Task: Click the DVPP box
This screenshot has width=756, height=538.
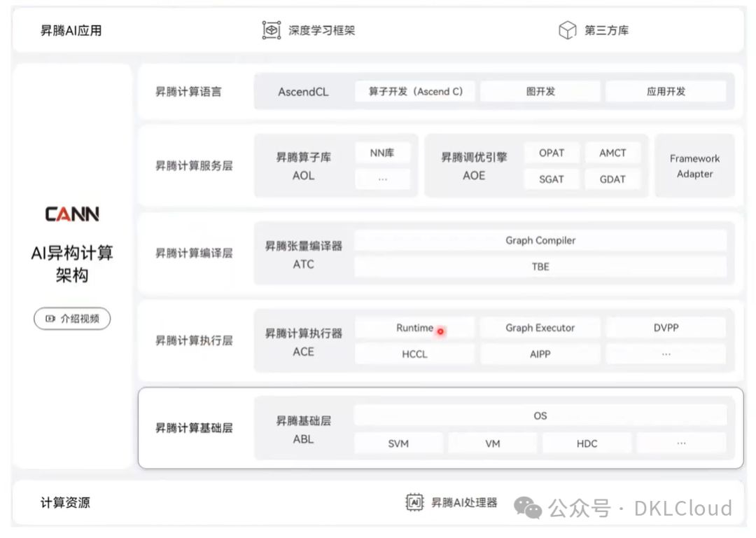Action: [x=666, y=328]
